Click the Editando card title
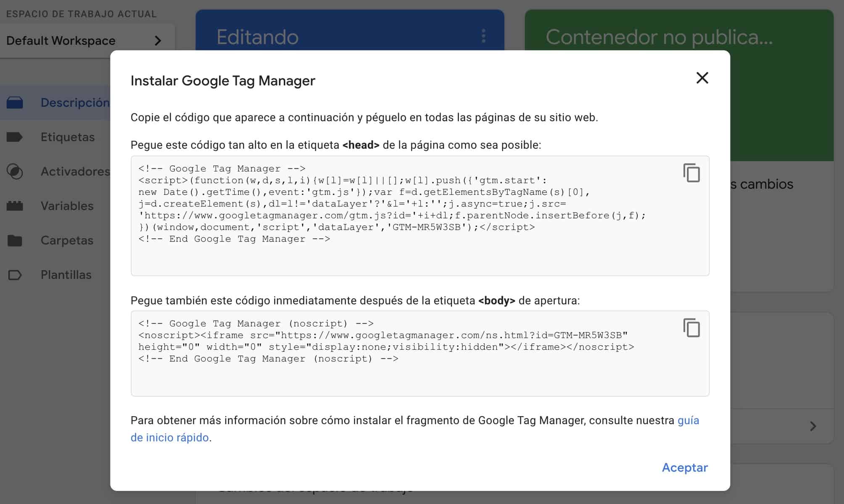844x504 pixels. point(257,37)
